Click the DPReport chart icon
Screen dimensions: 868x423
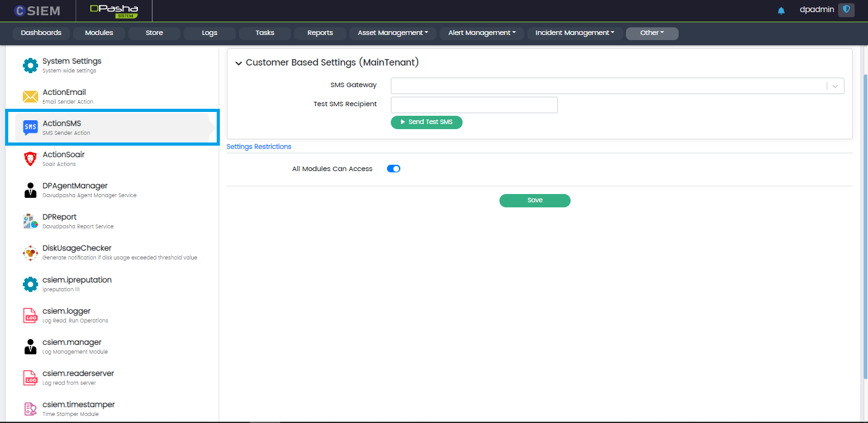(31, 221)
